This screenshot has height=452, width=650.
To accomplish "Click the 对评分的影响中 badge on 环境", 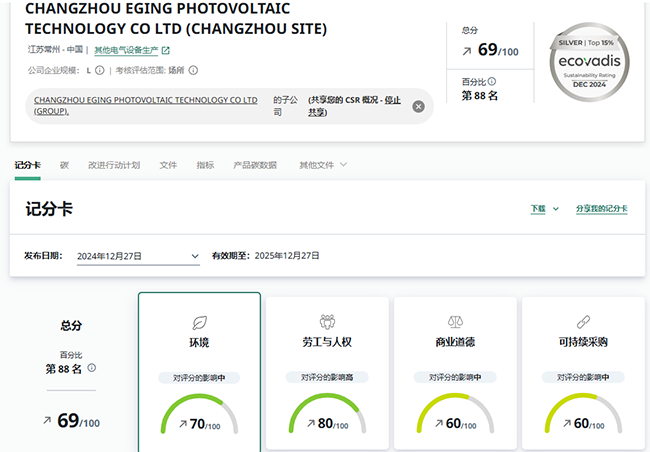I will 199,378.
